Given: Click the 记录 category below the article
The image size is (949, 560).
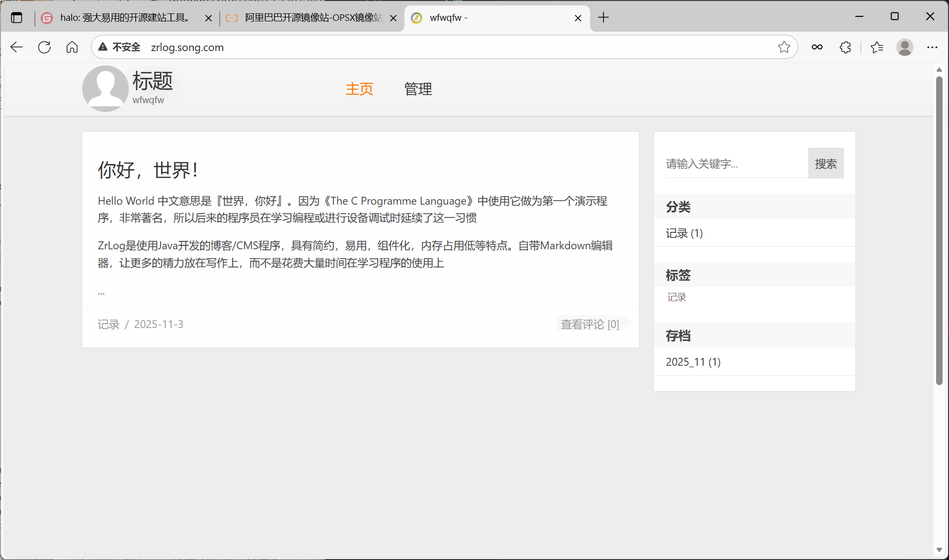Looking at the screenshot, I should tap(109, 324).
